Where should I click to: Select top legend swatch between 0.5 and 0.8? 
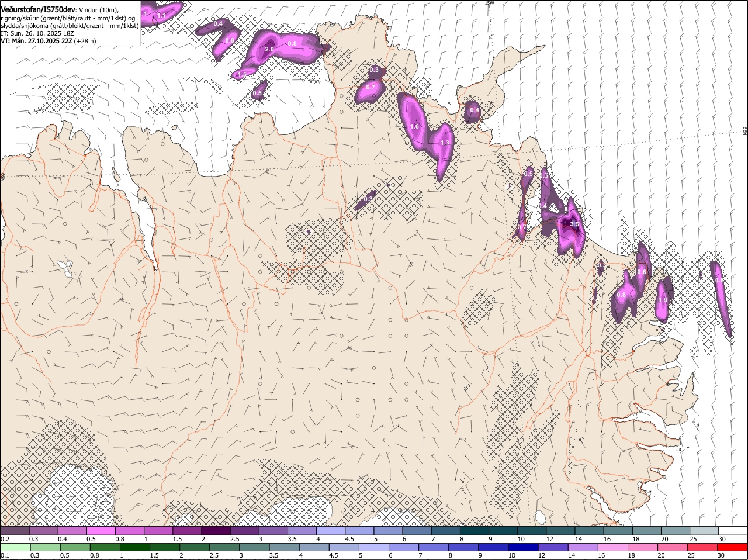[101, 531]
